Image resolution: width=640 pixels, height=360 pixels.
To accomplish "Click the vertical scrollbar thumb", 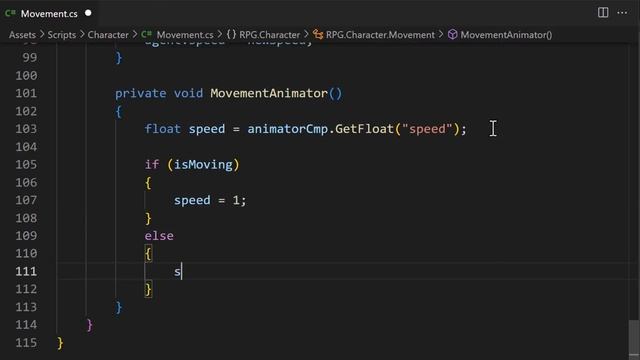I will 633,338.
